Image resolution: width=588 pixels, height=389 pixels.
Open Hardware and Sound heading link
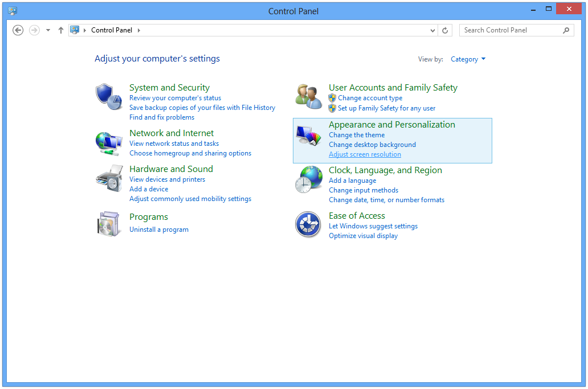[x=171, y=169]
